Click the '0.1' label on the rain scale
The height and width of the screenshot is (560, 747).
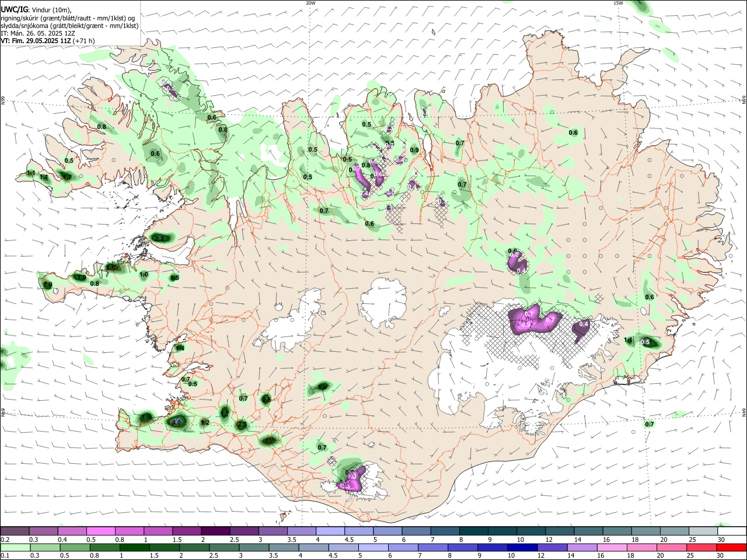4,556
